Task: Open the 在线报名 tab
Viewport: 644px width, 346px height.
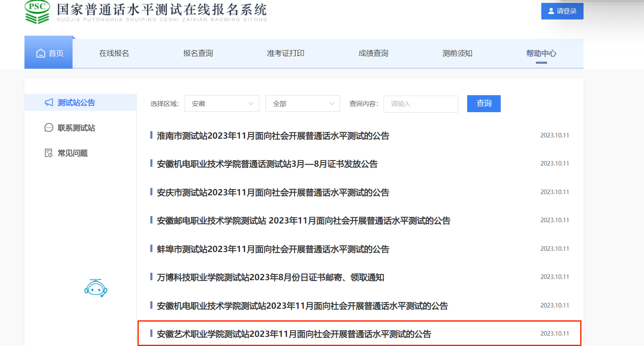Action: pyautogui.click(x=114, y=53)
